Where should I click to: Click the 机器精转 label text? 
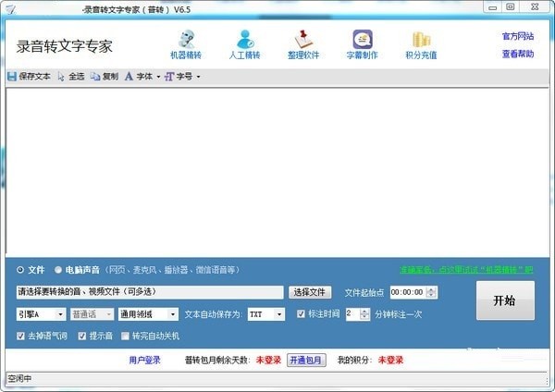186,55
